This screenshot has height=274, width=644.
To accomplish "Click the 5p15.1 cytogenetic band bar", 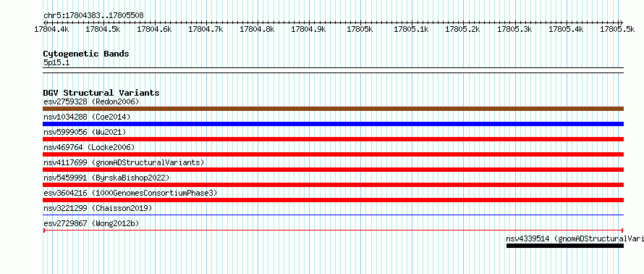I will point(333,70).
